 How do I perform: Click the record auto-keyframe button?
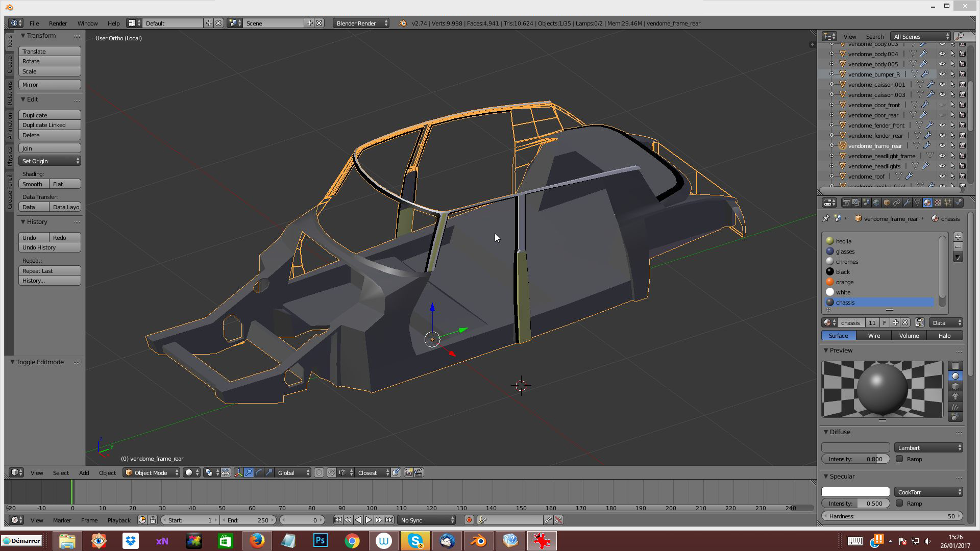point(469,520)
